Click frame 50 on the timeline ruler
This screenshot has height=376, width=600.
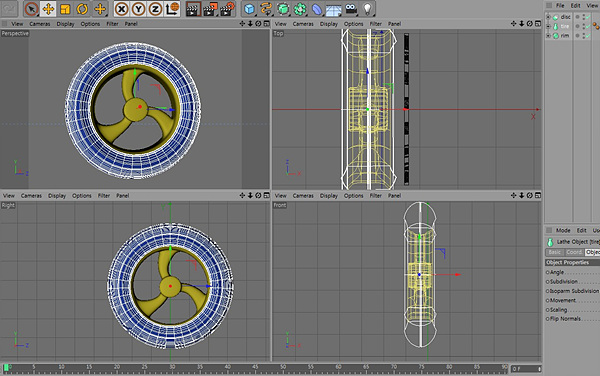point(283,368)
